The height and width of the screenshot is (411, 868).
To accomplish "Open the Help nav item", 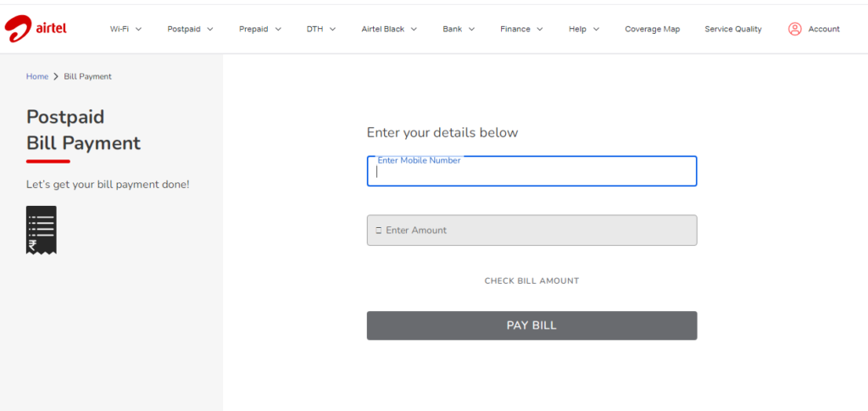I will [577, 30].
